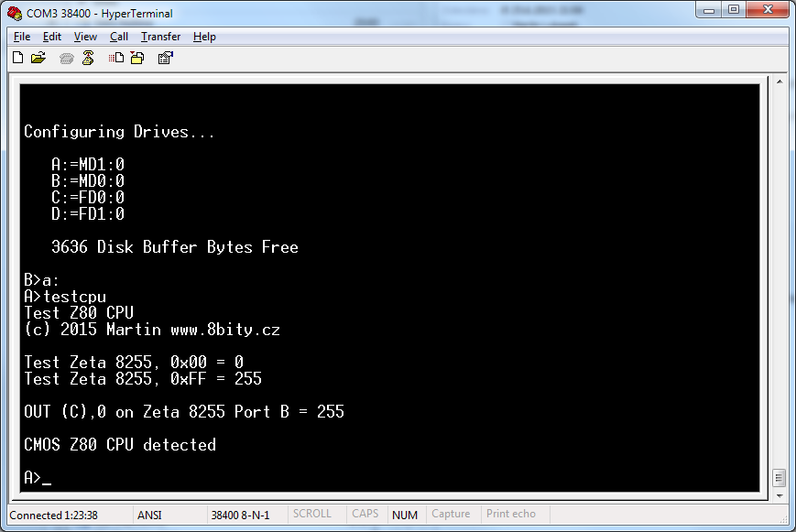Screen dimensions: 796x532
Task: Open the Transfer menu
Action: 160,37
